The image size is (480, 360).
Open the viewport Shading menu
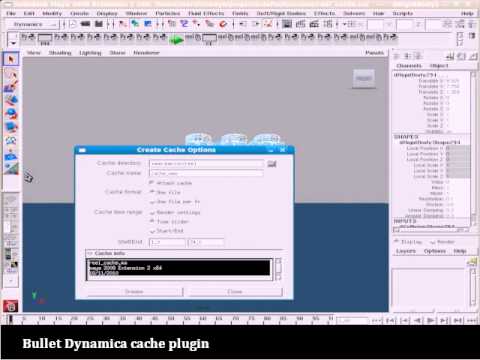click(x=60, y=53)
